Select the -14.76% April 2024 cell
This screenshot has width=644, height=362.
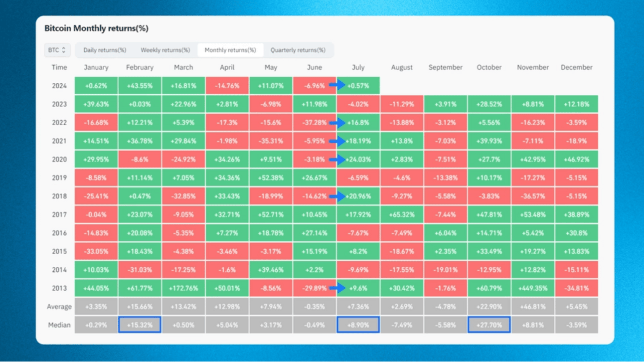(x=227, y=86)
